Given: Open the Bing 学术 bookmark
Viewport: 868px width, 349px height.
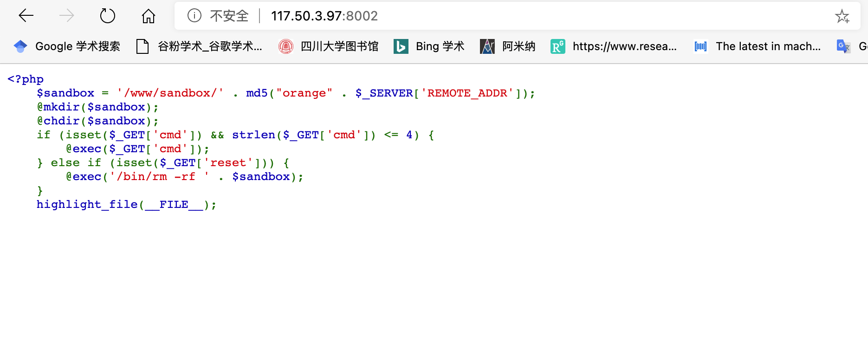Looking at the screenshot, I should click(x=429, y=46).
